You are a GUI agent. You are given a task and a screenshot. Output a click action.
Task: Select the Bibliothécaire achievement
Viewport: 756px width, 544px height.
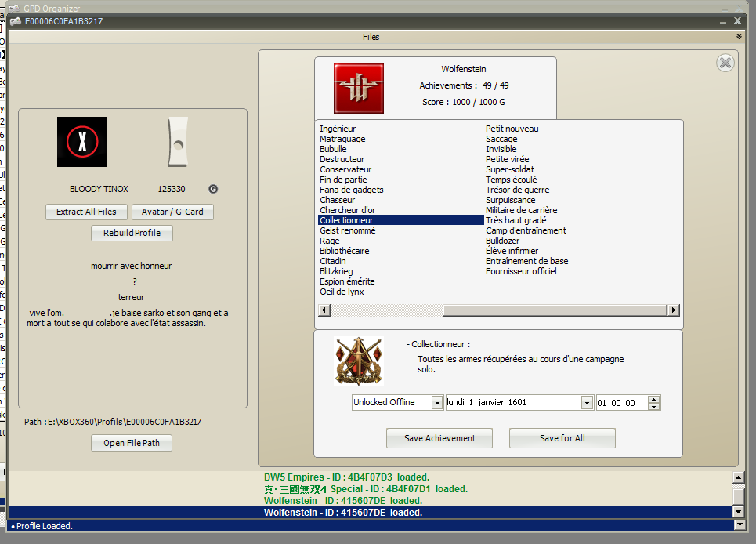click(x=344, y=251)
